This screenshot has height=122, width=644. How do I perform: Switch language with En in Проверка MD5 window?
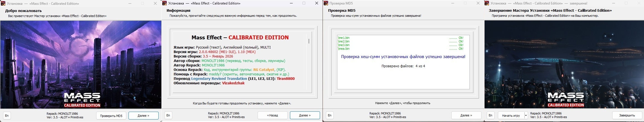pos(330,115)
